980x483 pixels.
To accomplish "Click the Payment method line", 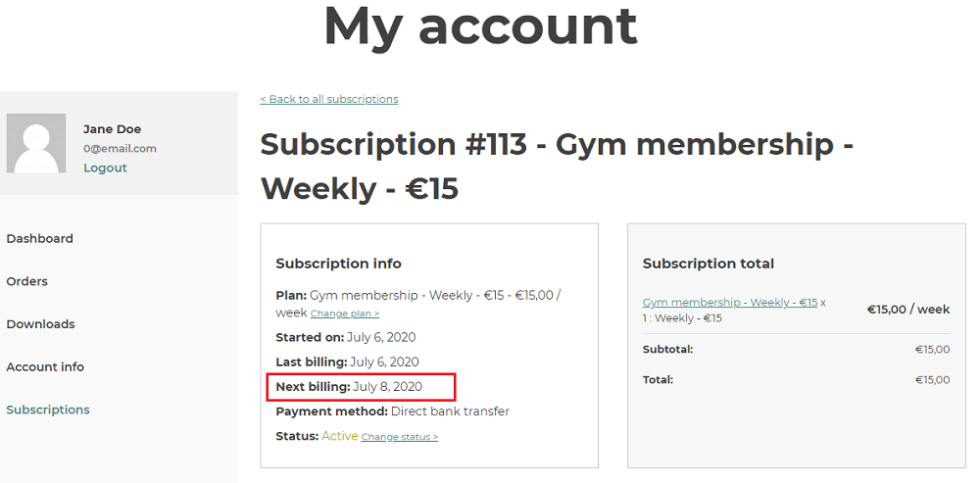I will tap(393, 411).
